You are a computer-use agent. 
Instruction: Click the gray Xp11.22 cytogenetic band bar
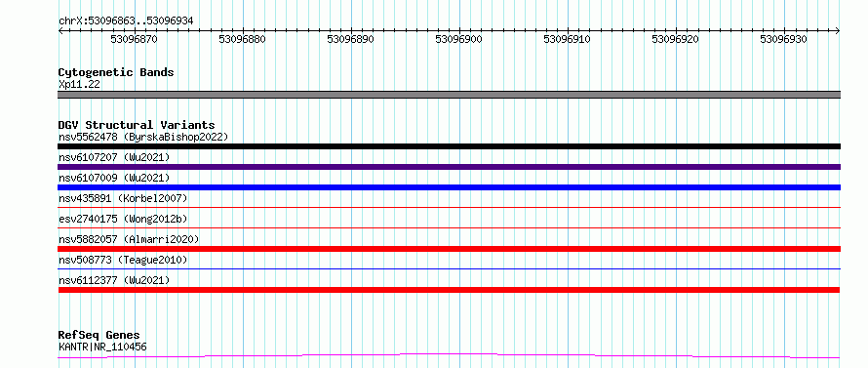click(x=449, y=95)
